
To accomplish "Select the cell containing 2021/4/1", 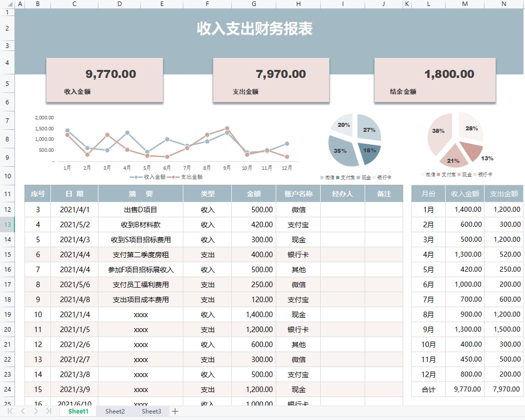I will (x=74, y=209).
